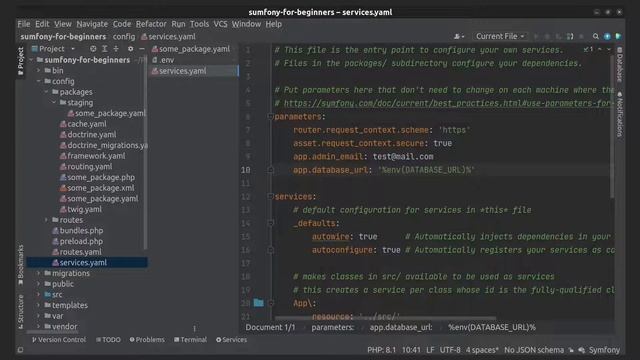Open Search Everywhere magnifier icon

(x=596, y=36)
